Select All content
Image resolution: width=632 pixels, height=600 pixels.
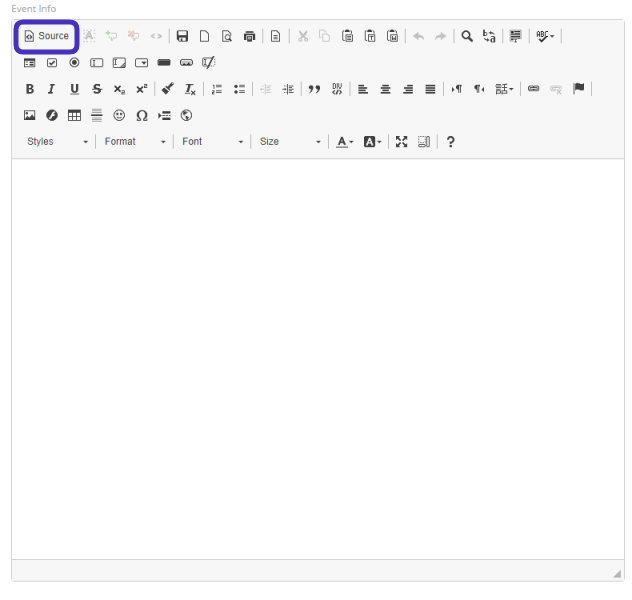516,36
